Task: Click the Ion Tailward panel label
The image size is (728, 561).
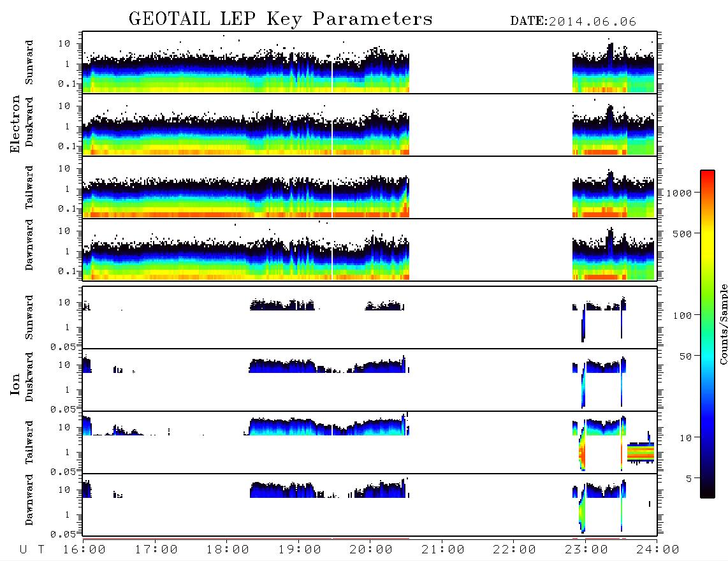Action: coord(29,442)
